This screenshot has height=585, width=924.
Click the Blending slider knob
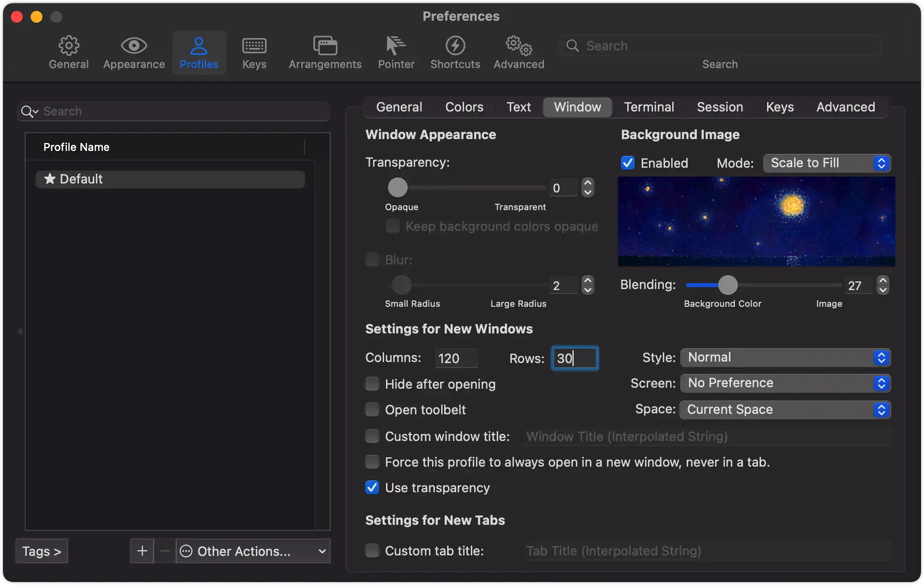click(728, 285)
